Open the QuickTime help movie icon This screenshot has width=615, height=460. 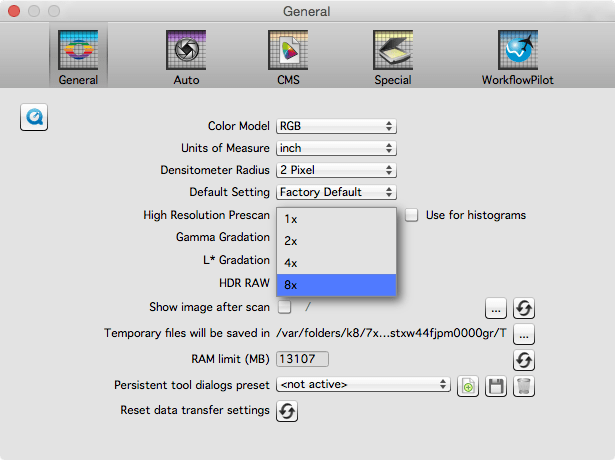[x=35, y=118]
